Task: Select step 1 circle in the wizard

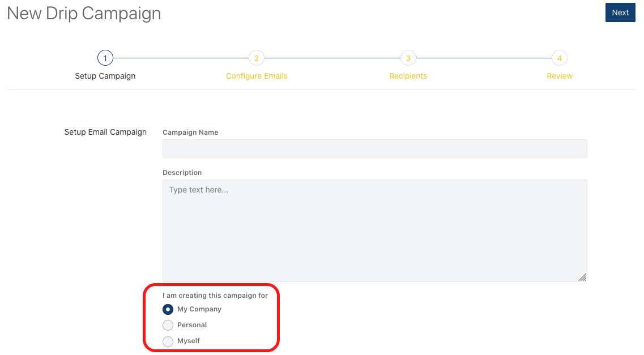Action: click(x=105, y=58)
